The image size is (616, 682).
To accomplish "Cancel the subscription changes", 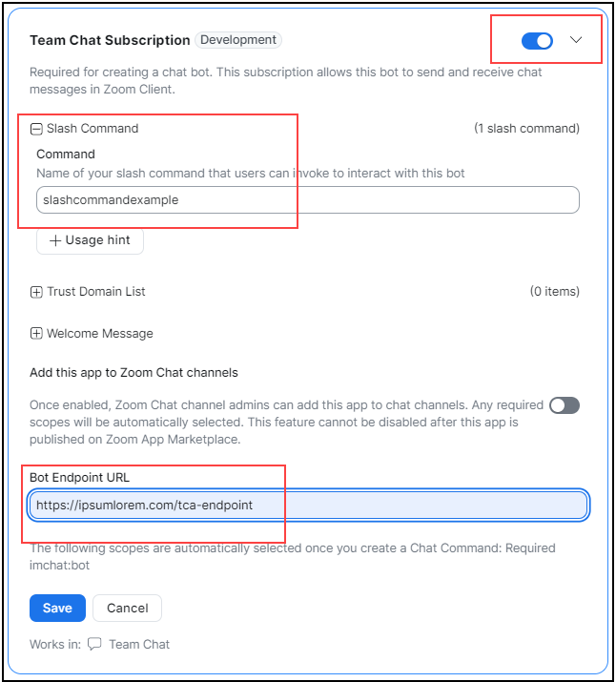I will click(x=127, y=608).
